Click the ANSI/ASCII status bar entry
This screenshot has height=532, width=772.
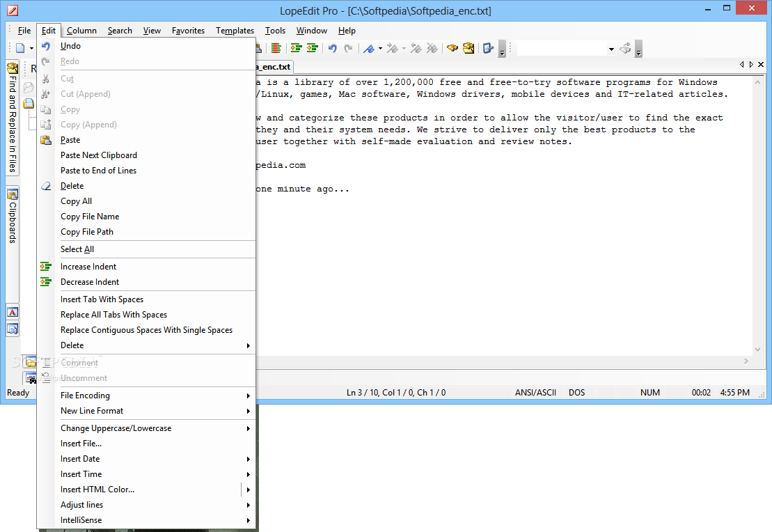click(x=536, y=393)
